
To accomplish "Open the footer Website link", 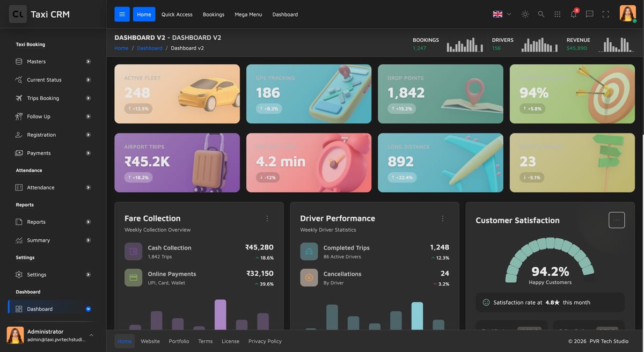I will click(x=150, y=341).
